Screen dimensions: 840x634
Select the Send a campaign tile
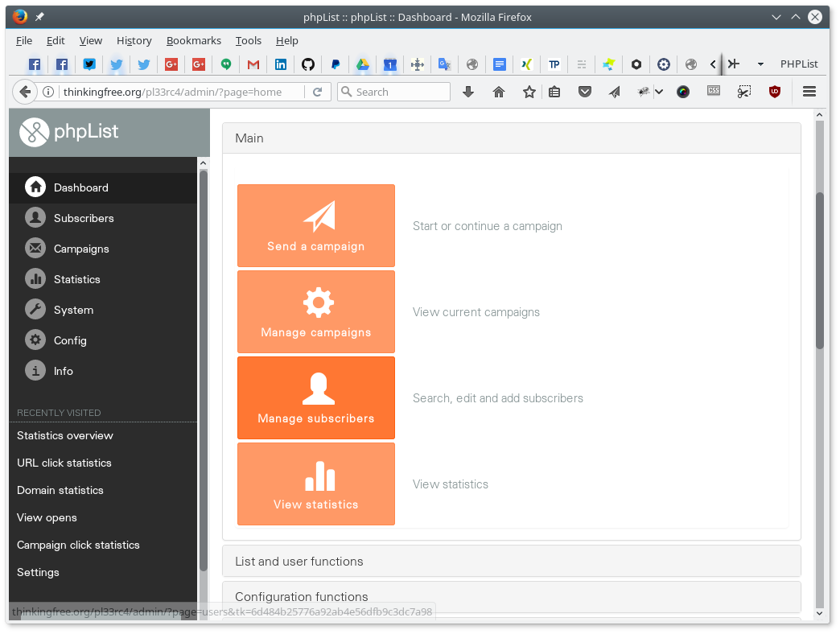(x=315, y=225)
